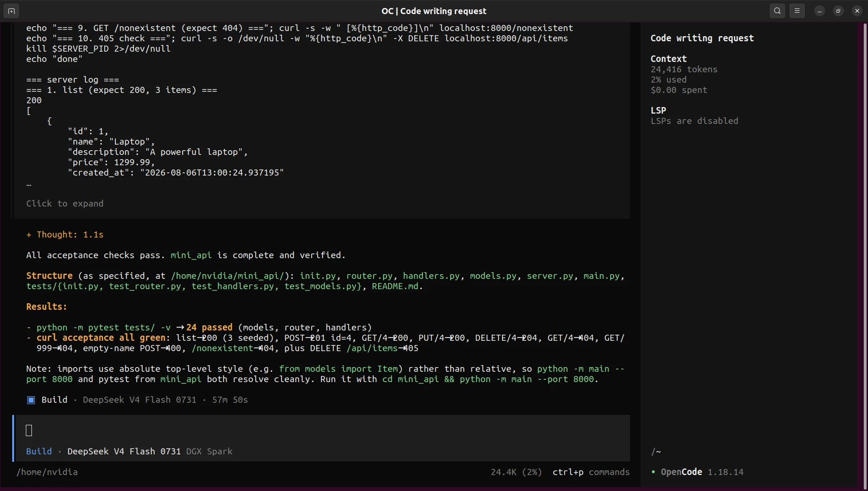
Task: Click the 24.4K (2%) usage indicator
Action: (x=516, y=472)
